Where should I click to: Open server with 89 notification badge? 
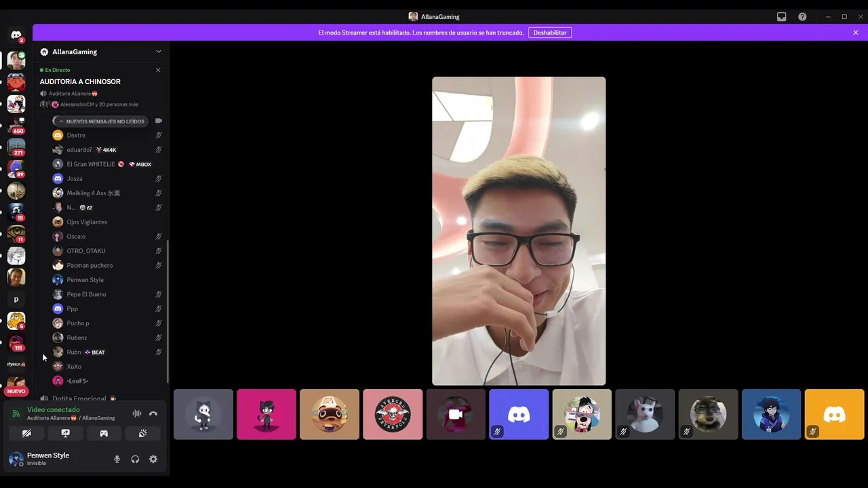pos(16,168)
